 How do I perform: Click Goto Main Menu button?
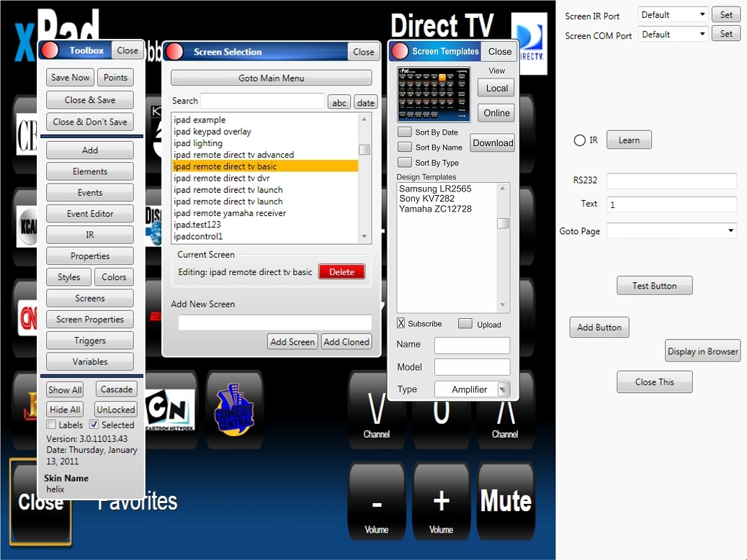click(271, 78)
